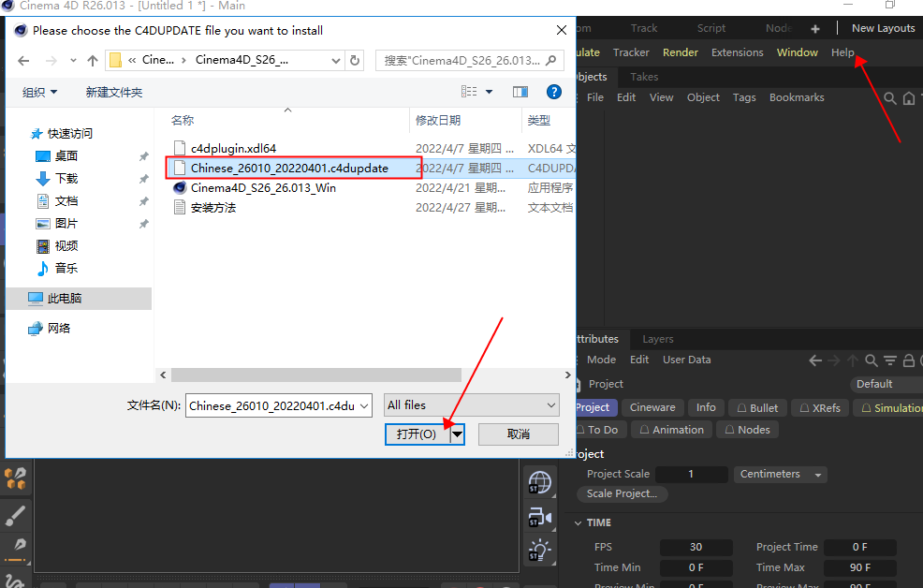Switch to the Takes tab
Image resolution: width=923 pixels, height=588 pixels.
tap(644, 77)
